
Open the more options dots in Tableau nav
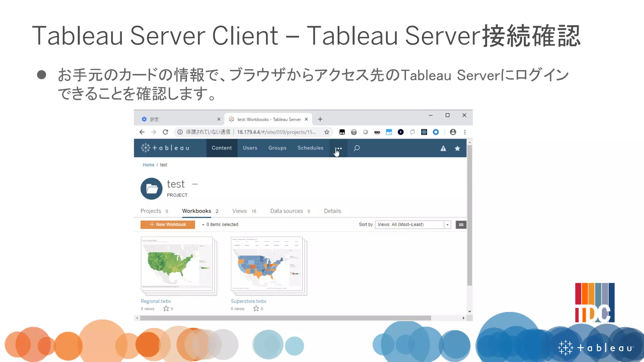(x=338, y=148)
